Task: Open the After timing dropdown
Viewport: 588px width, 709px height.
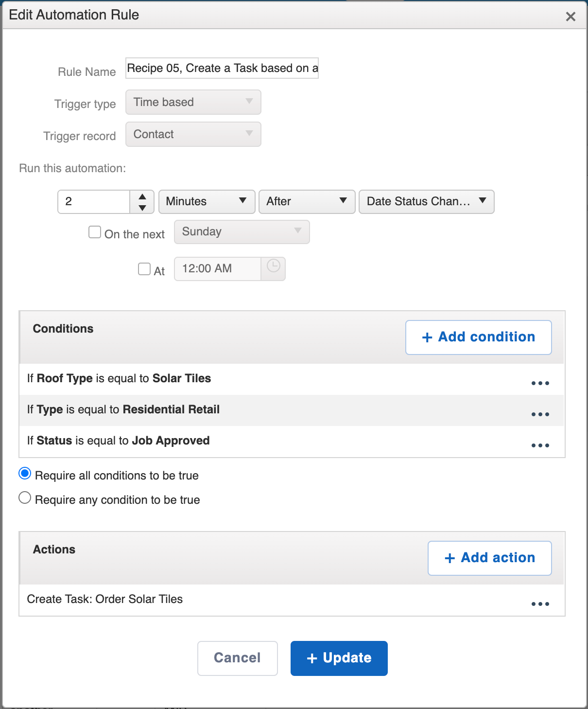Action: (307, 201)
